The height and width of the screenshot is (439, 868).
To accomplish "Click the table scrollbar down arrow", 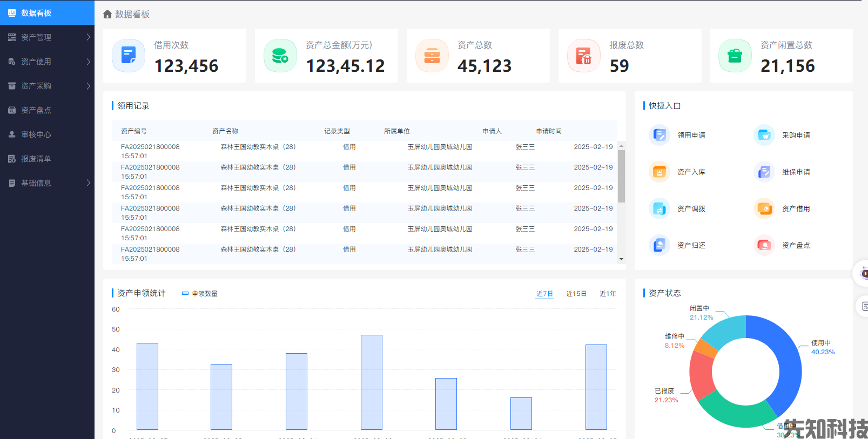I will 621,259.
